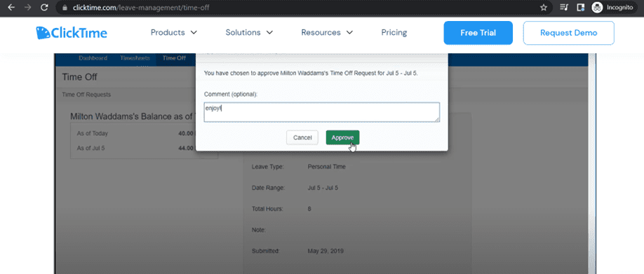
Task: Click the Incognito profile icon
Action: [x=597, y=8]
